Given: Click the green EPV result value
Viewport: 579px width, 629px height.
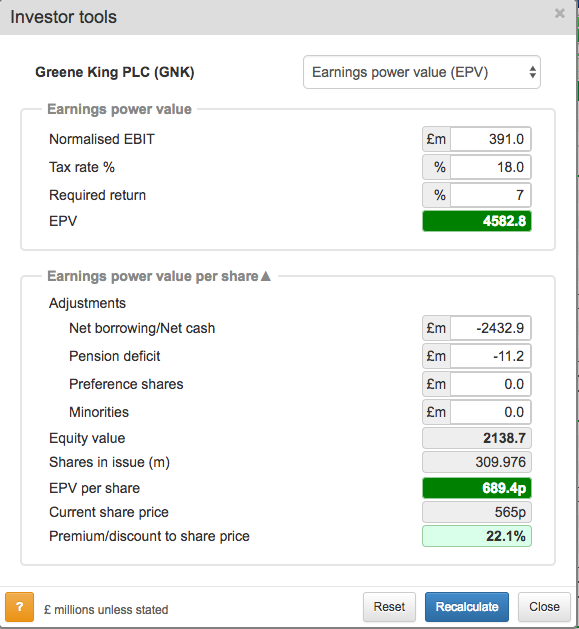Looking at the screenshot, I should tap(477, 221).
